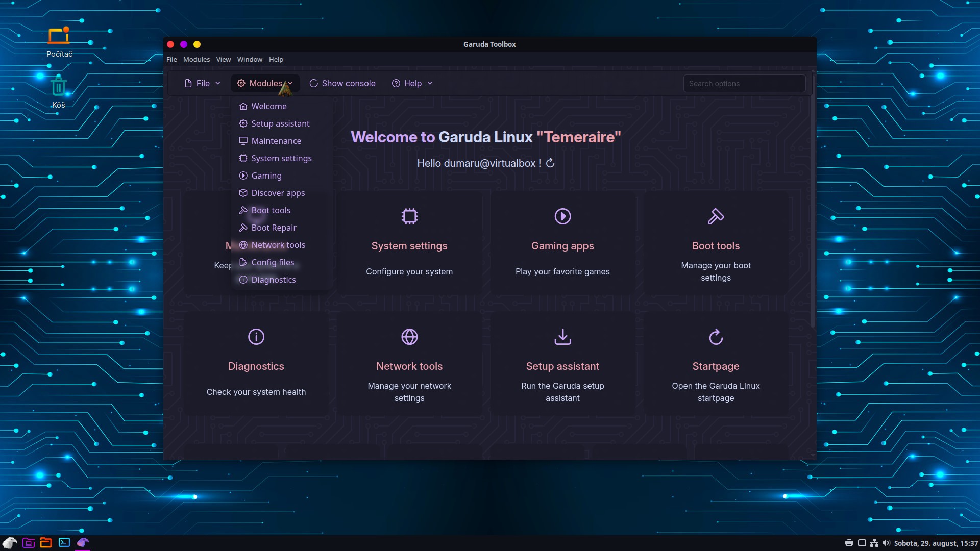The width and height of the screenshot is (980, 551).
Task: Click the volume speaker tray icon
Action: point(886,543)
